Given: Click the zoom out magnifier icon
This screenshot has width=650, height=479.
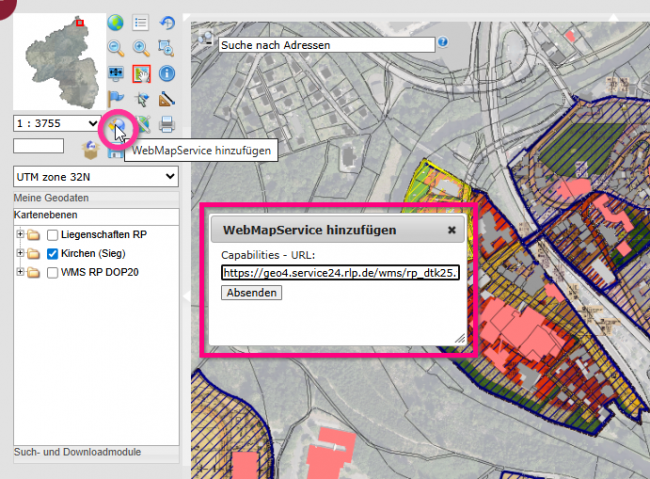Looking at the screenshot, I should [x=116, y=47].
